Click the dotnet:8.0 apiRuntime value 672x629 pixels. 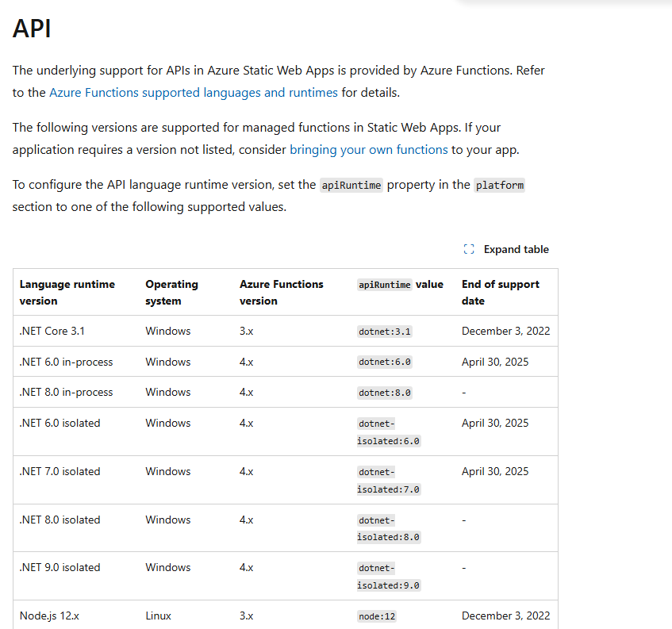tap(385, 393)
